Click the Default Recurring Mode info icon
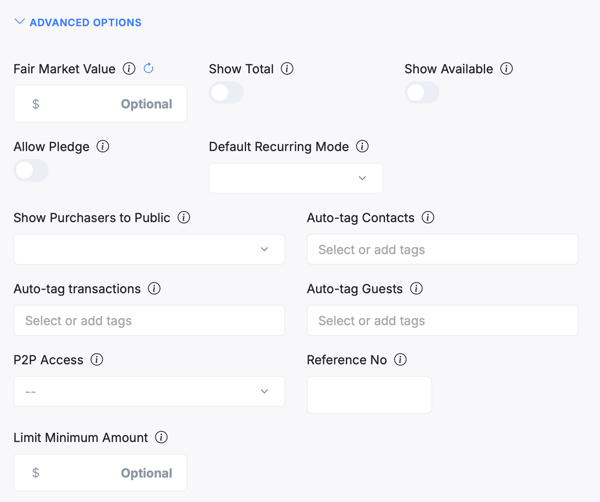Image resolution: width=600 pixels, height=502 pixels. [362, 147]
